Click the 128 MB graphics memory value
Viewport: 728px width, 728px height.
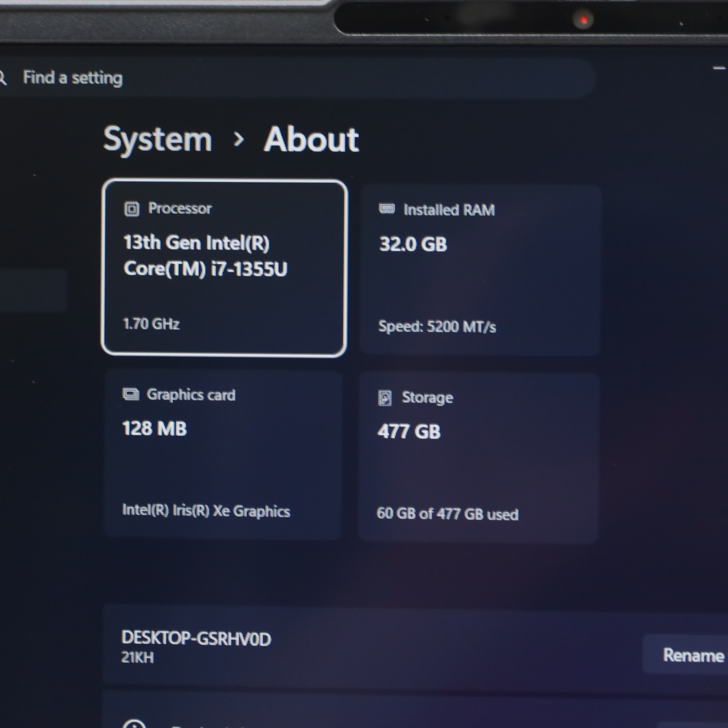(x=155, y=429)
